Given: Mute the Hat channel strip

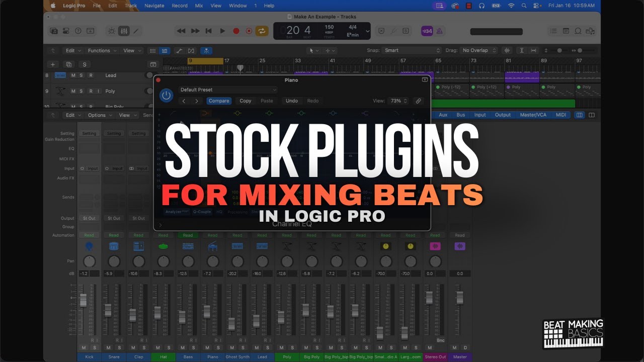Looking at the screenshot, I should tap(158, 348).
